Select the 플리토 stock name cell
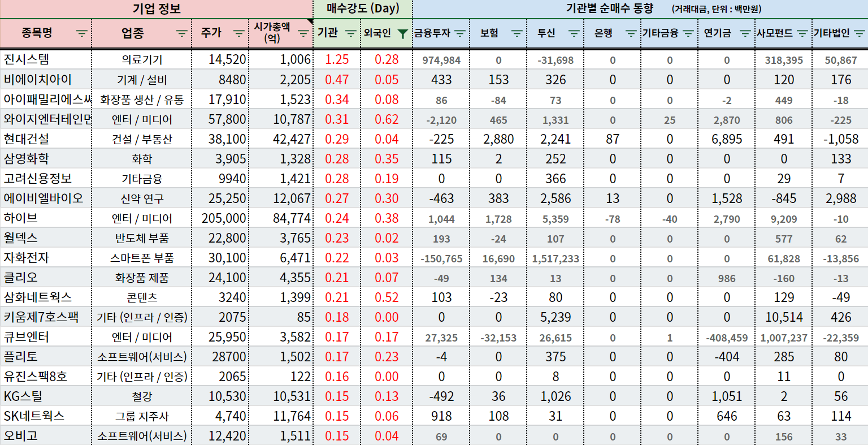 [x=45, y=356]
